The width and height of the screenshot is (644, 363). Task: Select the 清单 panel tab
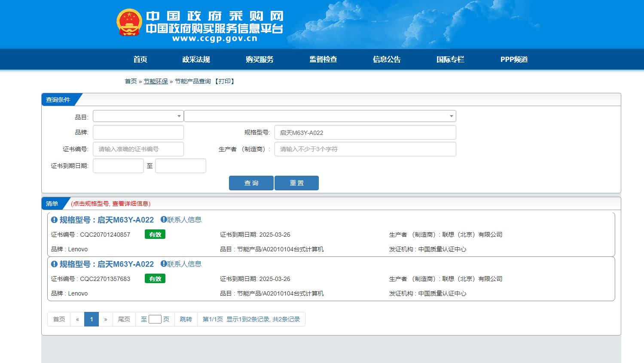pos(52,204)
